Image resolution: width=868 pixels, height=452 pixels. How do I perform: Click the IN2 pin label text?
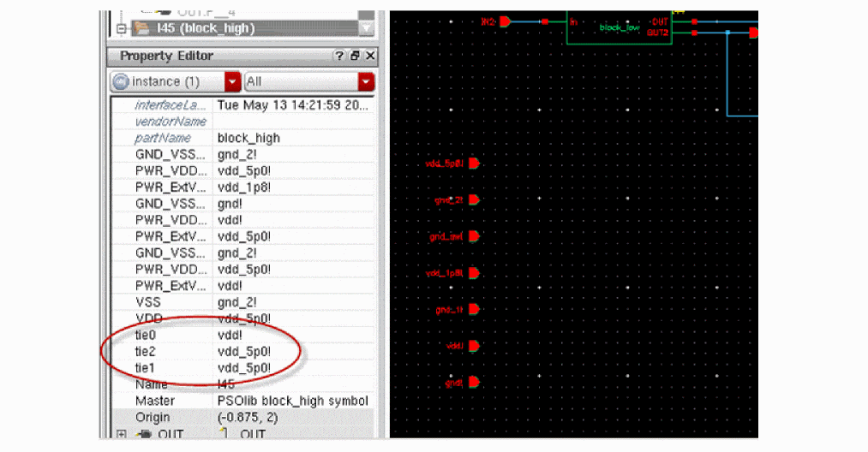[488, 21]
